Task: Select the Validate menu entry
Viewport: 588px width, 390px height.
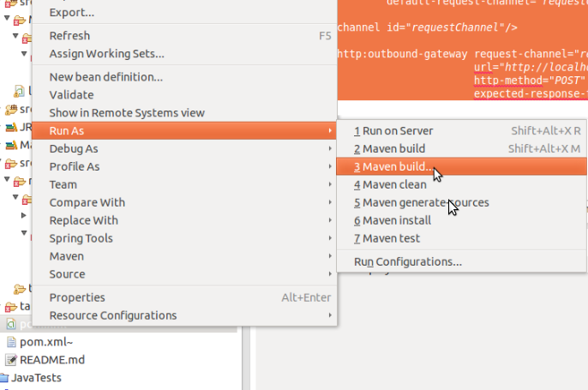Action: (184, 95)
